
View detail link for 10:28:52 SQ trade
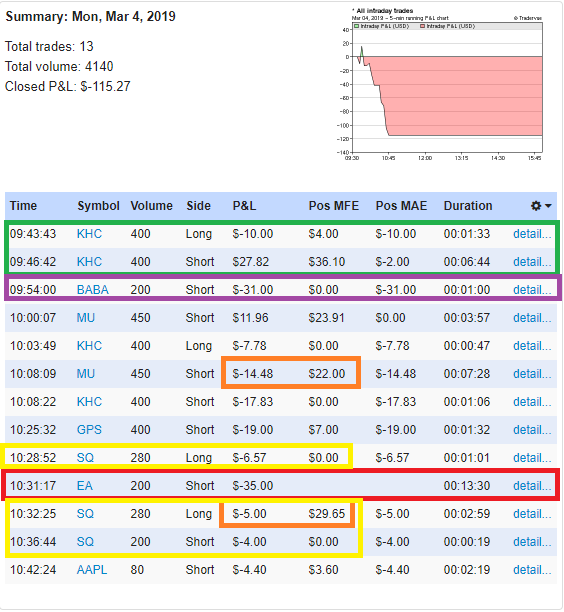click(532, 458)
